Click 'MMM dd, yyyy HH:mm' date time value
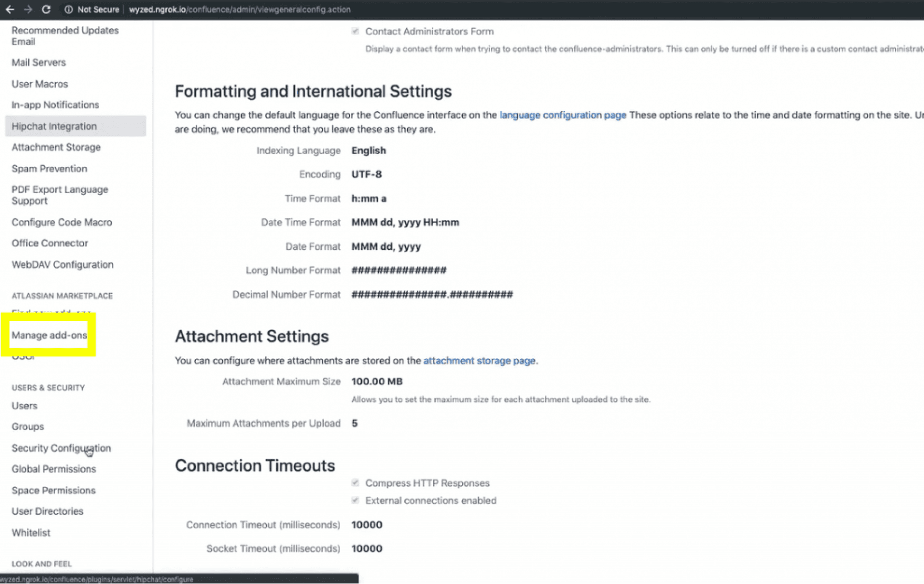Image resolution: width=924 pixels, height=584 pixels. click(405, 222)
